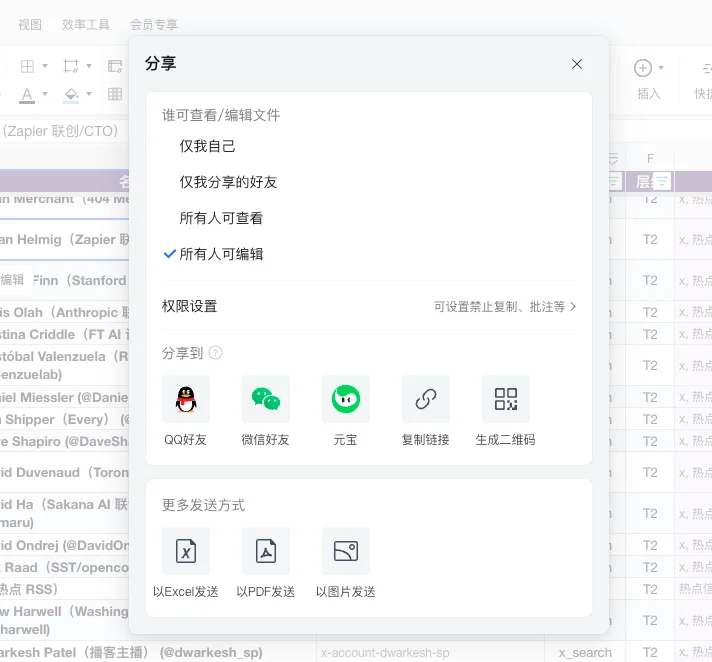This screenshot has height=662, width=712.
Task: Close the 分享 dialog
Action: 577,64
